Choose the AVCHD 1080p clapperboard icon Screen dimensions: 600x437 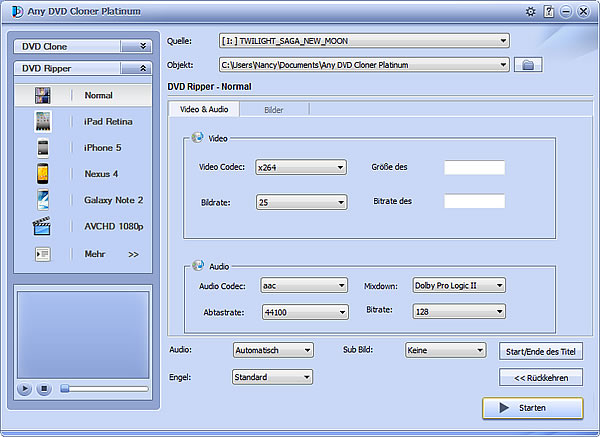pos(42,226)
